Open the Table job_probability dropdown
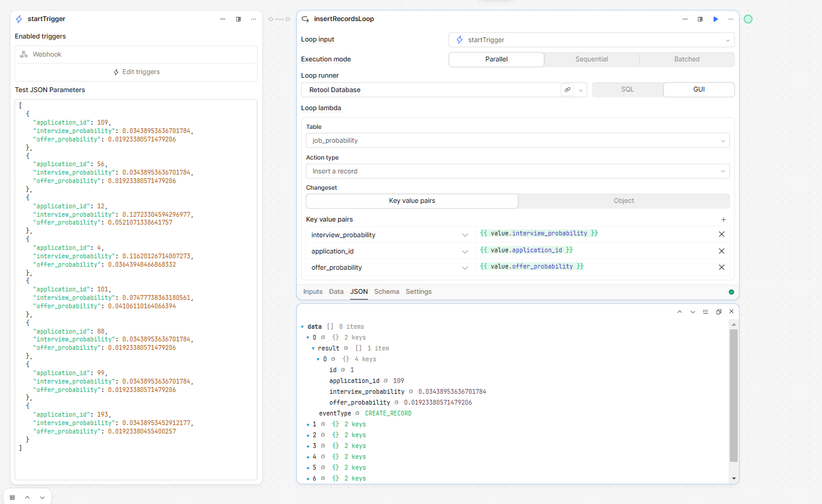822x504 pixels. point(518,140)
